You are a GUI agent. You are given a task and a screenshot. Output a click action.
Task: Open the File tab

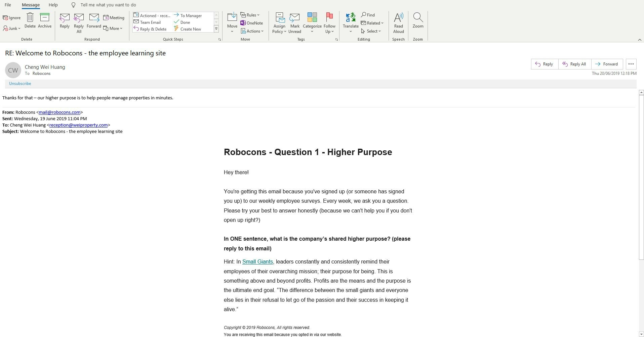(x=8, y=5)
